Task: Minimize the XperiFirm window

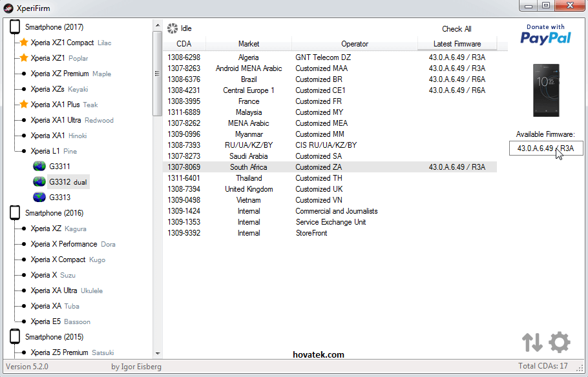Action: [x=529, y=5]
